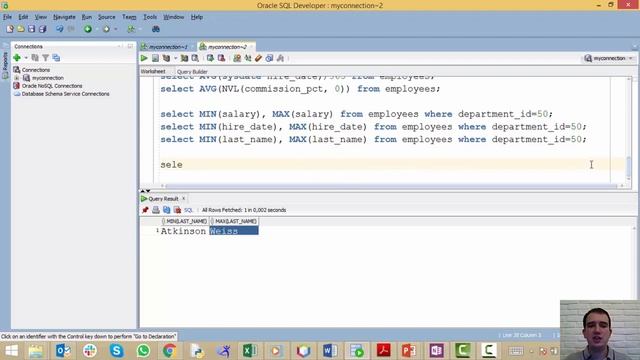640x360 pixels.
Task: Open the Navigate menu
Action: click(64, 17)
